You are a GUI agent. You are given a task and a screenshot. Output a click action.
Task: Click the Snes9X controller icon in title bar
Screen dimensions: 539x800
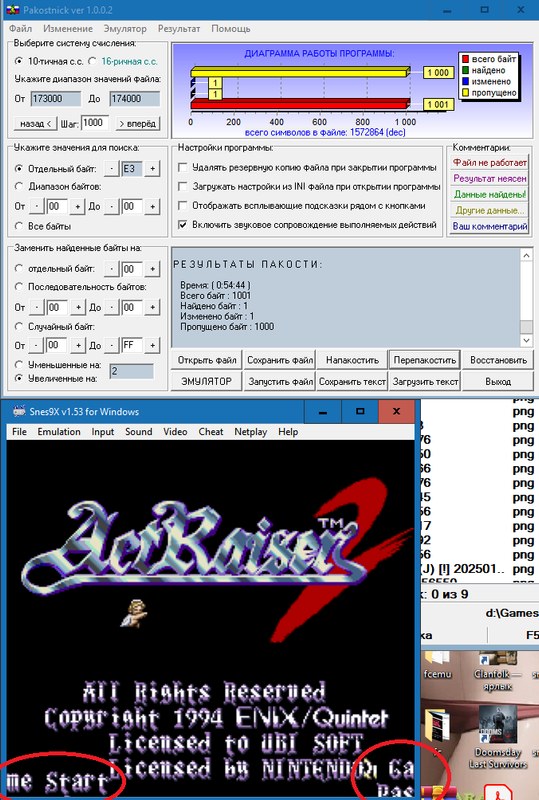click(20, 411)
